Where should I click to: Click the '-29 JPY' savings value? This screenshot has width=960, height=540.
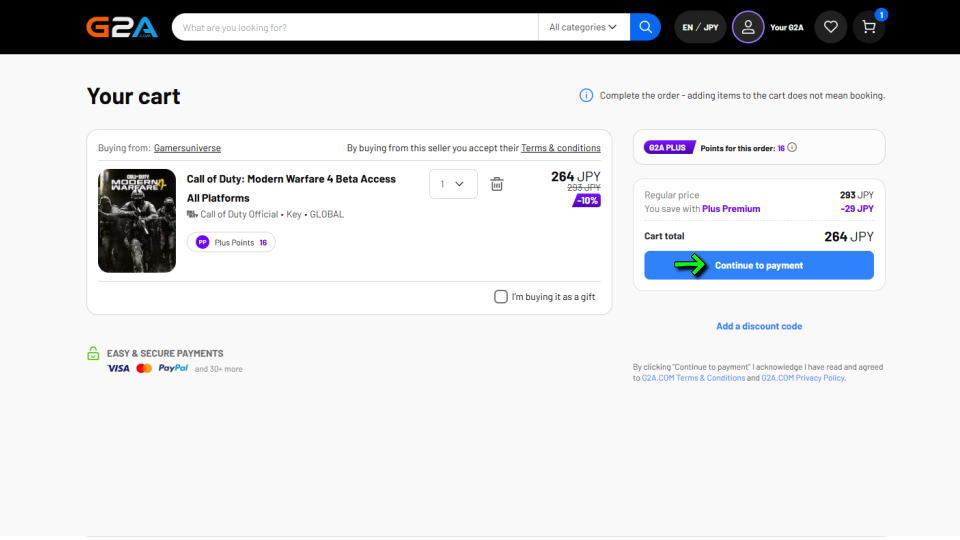click(x=857, y=209)
